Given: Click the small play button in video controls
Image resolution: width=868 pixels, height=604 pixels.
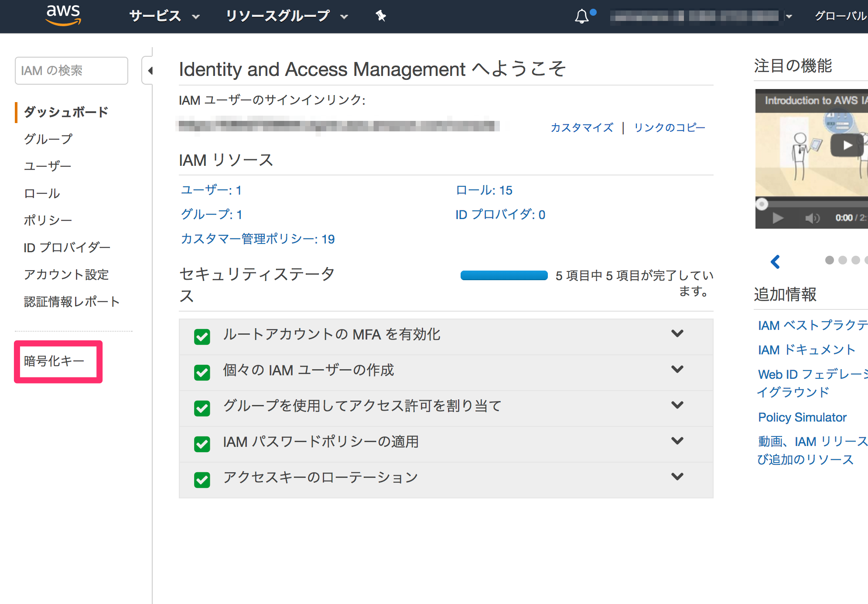Looking at the screenshot, I should pos(778,218).
